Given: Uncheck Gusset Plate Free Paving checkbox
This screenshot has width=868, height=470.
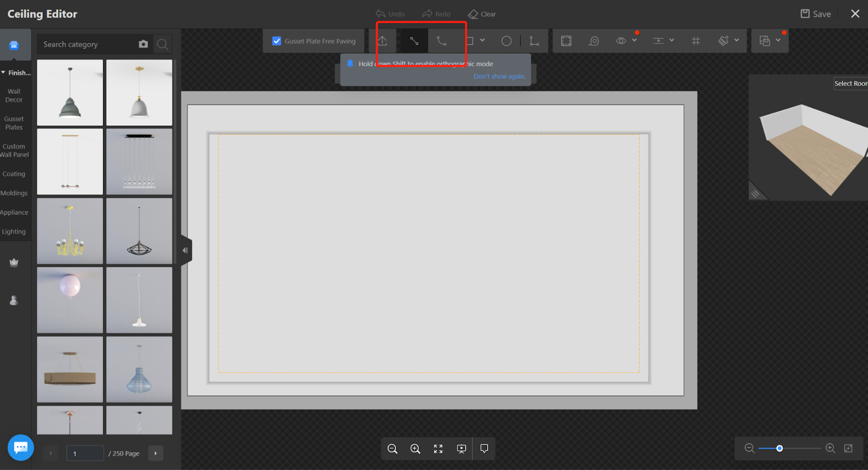Looking at the screenshot, I should 277,41.
